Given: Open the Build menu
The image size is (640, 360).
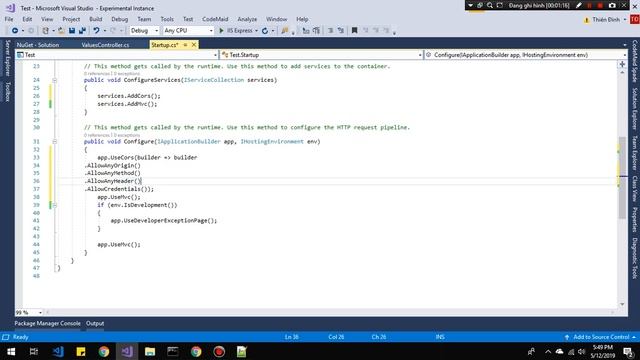Looking at the screenshot, I should 96,19.
